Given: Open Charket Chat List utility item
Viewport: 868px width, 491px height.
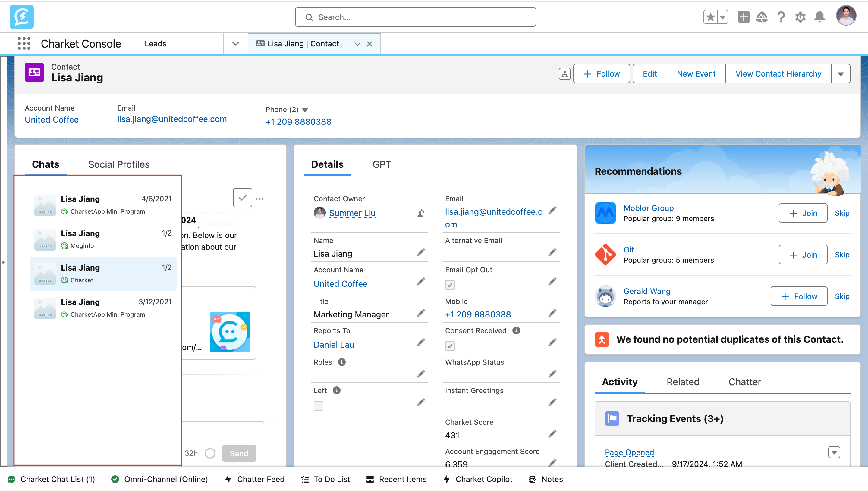Looking at the screenshot, I should click(x=51, y=479).
